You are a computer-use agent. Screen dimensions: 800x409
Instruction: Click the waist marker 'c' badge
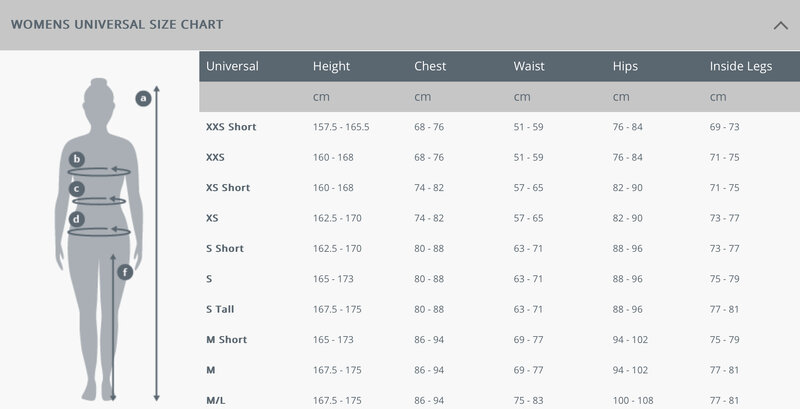[76, 188]
